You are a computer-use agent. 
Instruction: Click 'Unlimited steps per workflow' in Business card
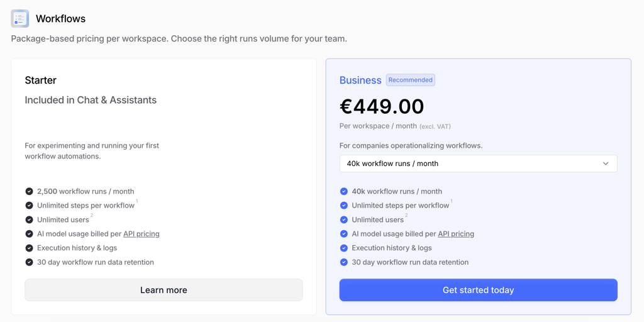(401, 206)
